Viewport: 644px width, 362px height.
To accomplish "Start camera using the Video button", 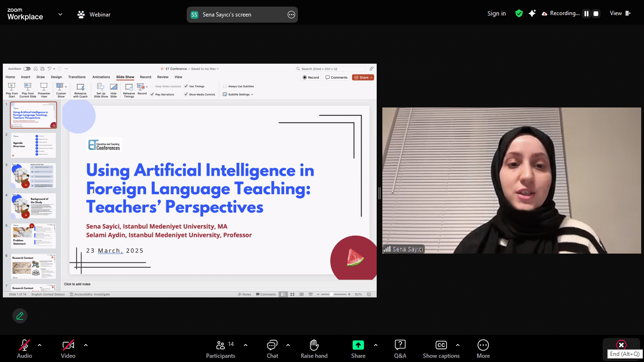I will pyautogui.click(x=68, y=349).
